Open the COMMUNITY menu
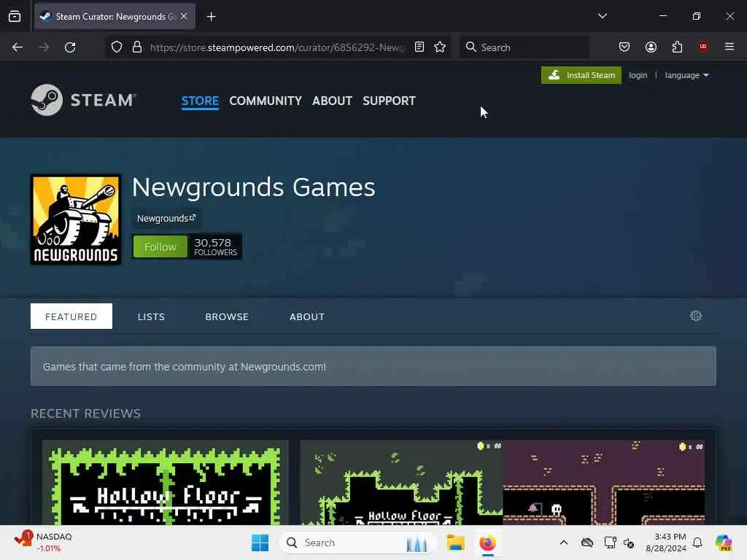 pyautogui.click(x=266, y=101)
